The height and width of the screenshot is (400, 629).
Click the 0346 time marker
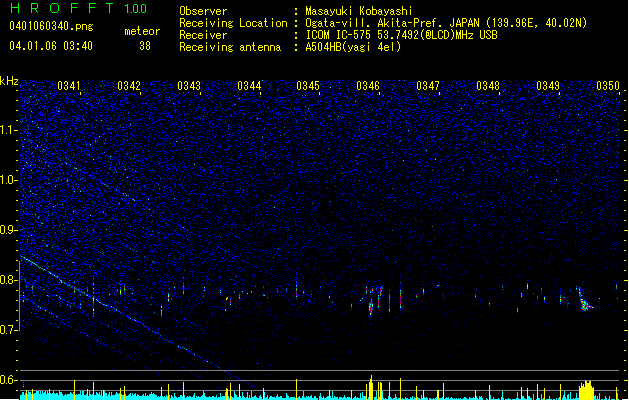(368, 86)
